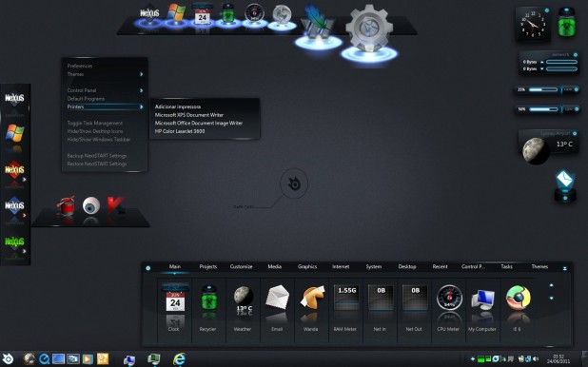Expand the Themes submenu arrow
The height and width of the screenshot is (367, 588).
point(142,74)
